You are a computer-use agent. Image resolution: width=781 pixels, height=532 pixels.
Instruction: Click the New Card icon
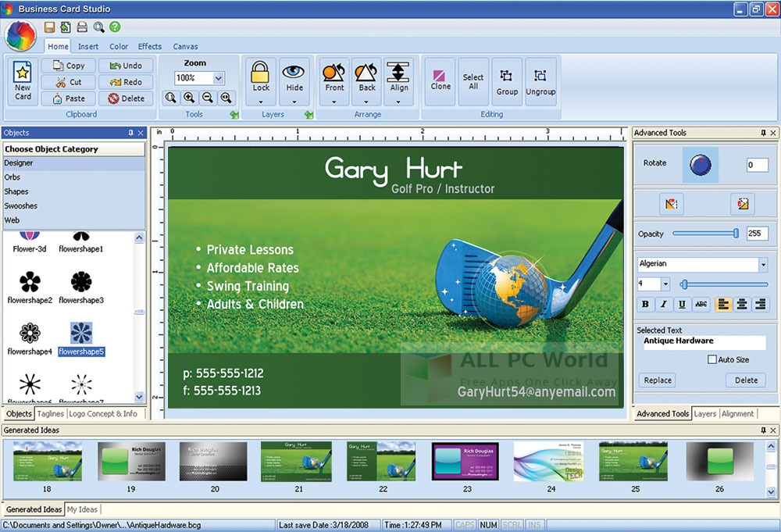pos(23,80)
